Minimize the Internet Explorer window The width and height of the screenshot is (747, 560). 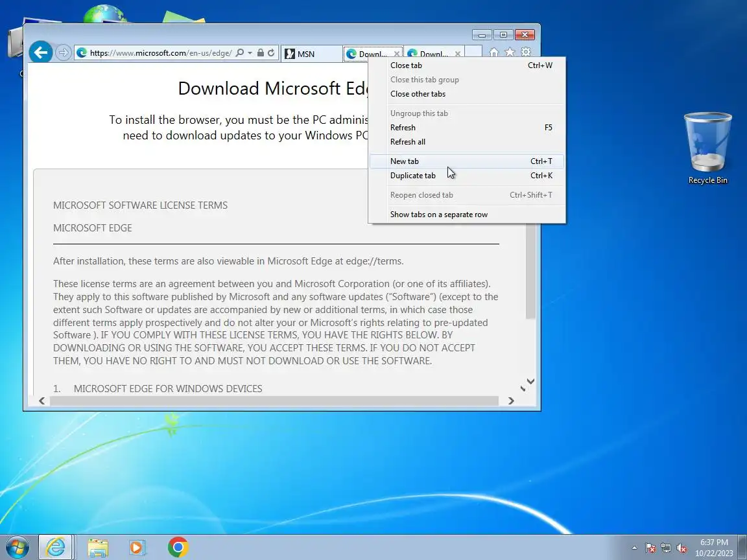482,35
